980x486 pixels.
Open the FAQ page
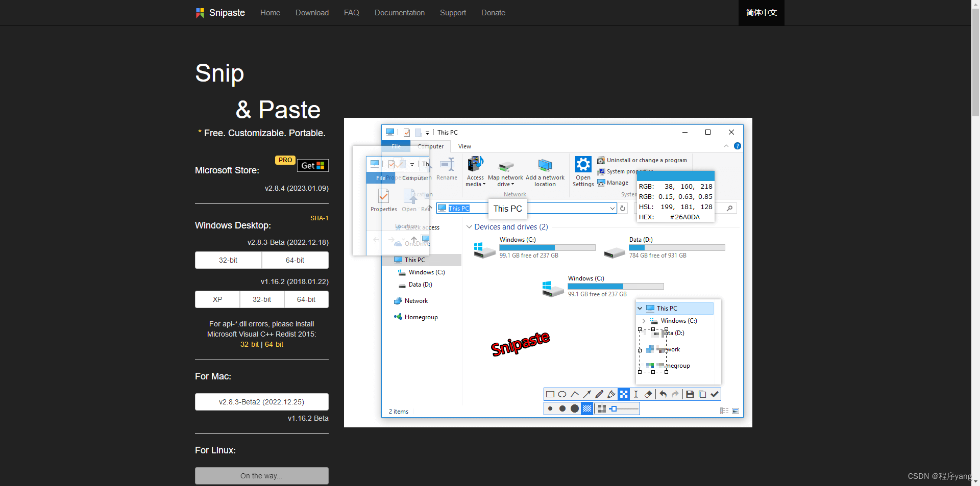351,13
